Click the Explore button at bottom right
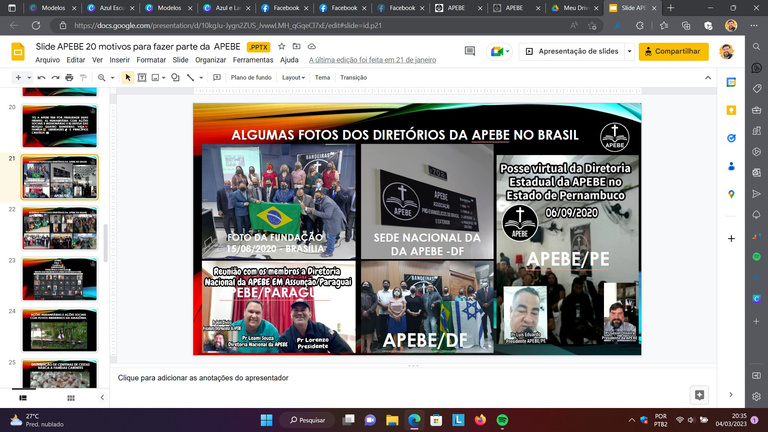The image size is (768, 432). click(x=699, y=395)
